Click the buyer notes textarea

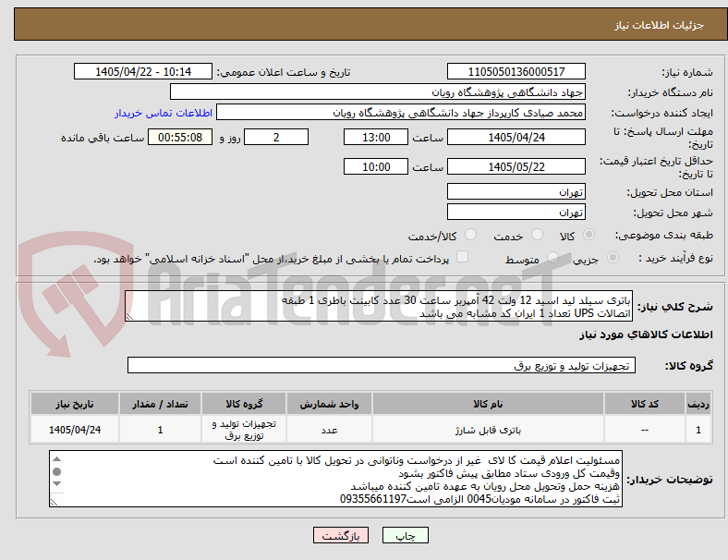click(x=335, y=479)
